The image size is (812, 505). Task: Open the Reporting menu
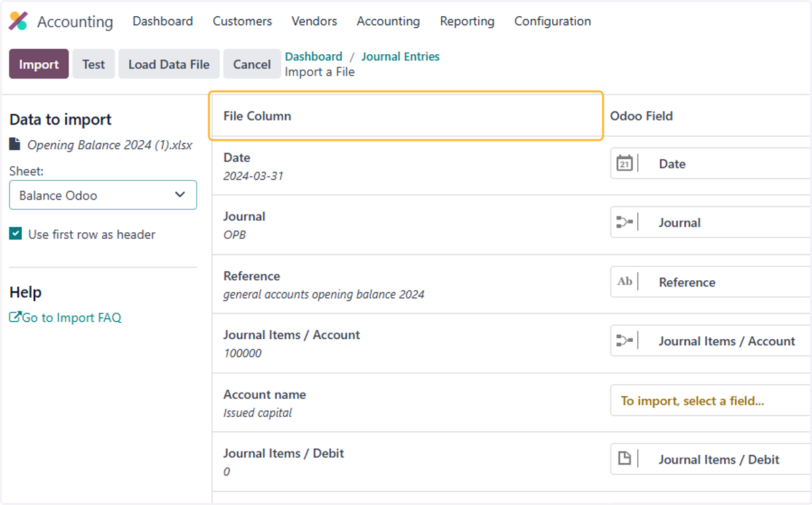[467, 21]
